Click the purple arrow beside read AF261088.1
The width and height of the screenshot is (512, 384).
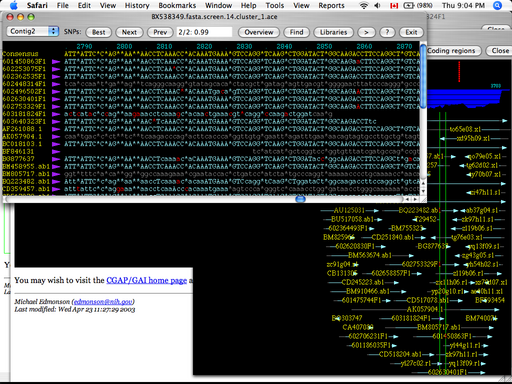(56, 129)
